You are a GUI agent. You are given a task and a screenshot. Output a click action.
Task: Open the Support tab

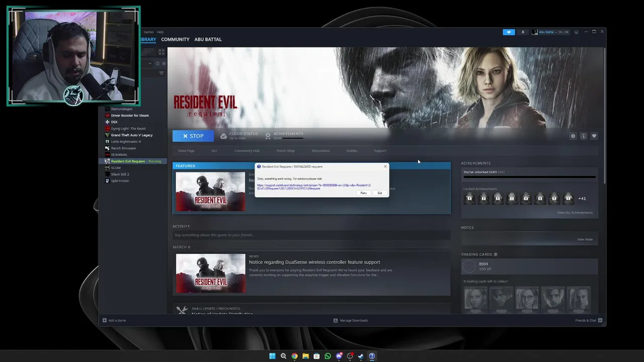point(380,151)
